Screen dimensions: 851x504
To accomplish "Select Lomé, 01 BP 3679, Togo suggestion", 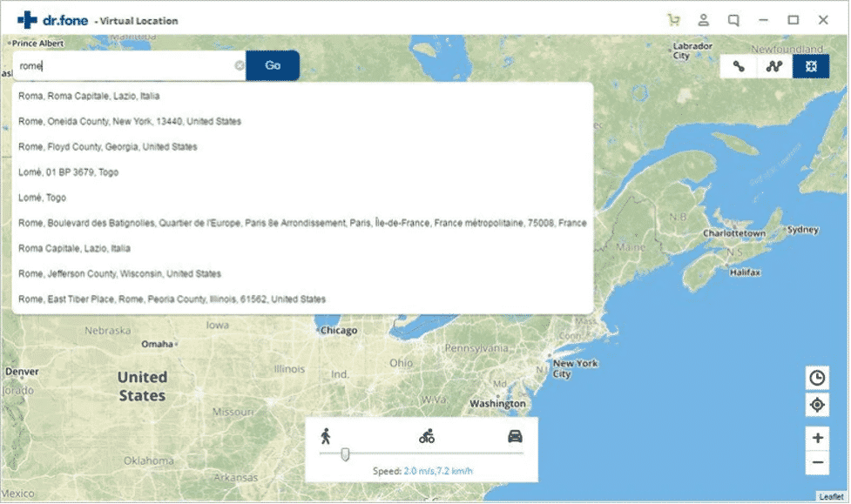I will coord(302,172).
